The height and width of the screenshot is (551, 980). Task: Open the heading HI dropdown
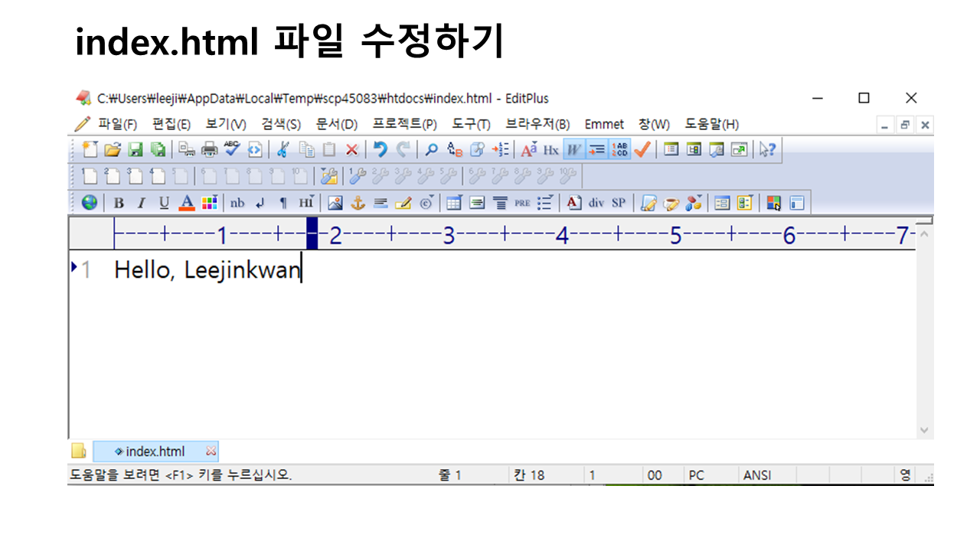coord(306,203)
